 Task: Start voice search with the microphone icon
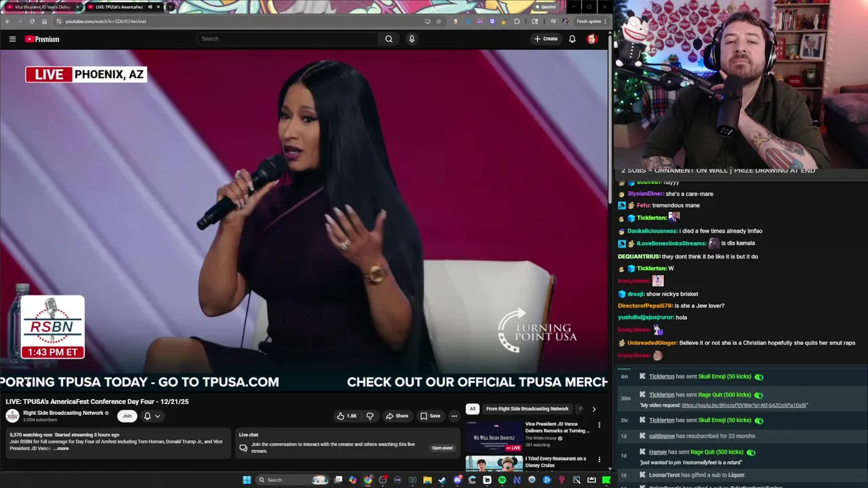point(412,39)
